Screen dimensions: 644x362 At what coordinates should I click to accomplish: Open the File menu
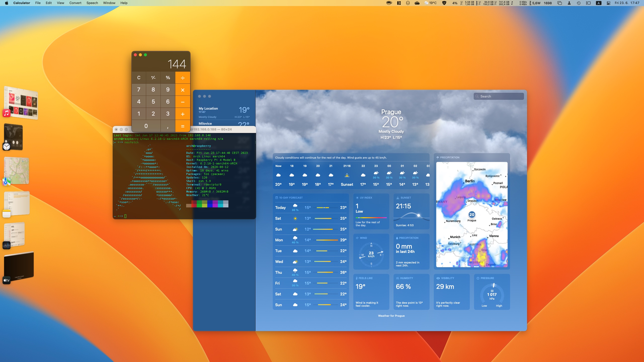tap(38, 3)
